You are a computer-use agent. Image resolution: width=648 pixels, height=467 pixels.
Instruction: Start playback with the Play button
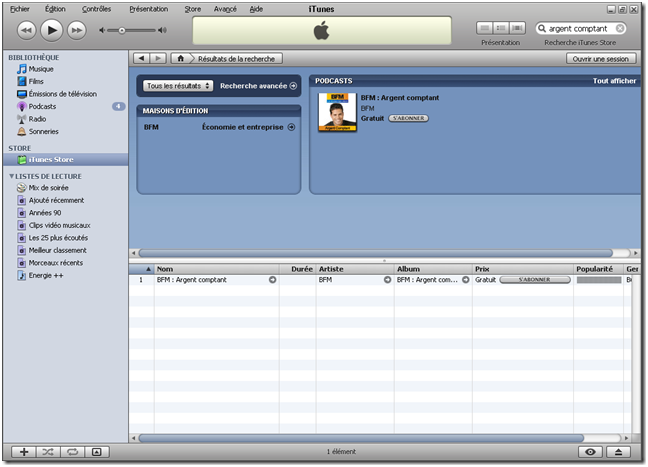point(52,30)
